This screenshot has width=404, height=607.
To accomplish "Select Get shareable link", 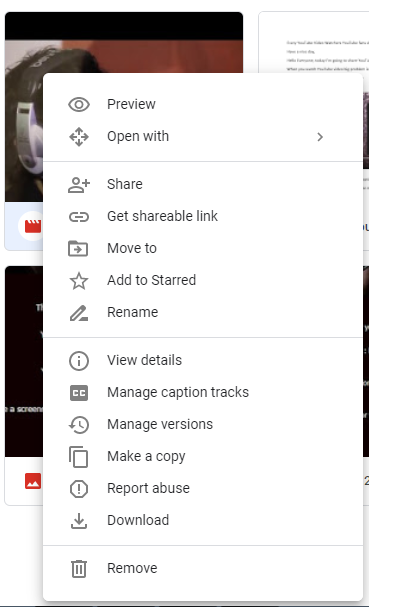I will point(203,216).
